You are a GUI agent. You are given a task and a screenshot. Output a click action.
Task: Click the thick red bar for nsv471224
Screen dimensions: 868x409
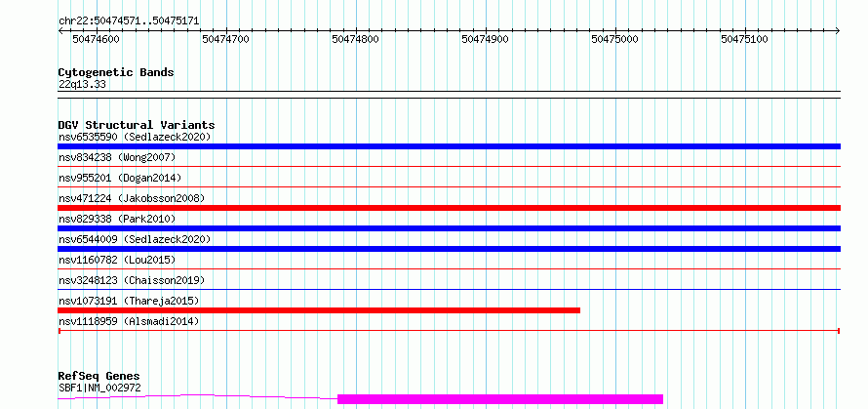point(449,208)
